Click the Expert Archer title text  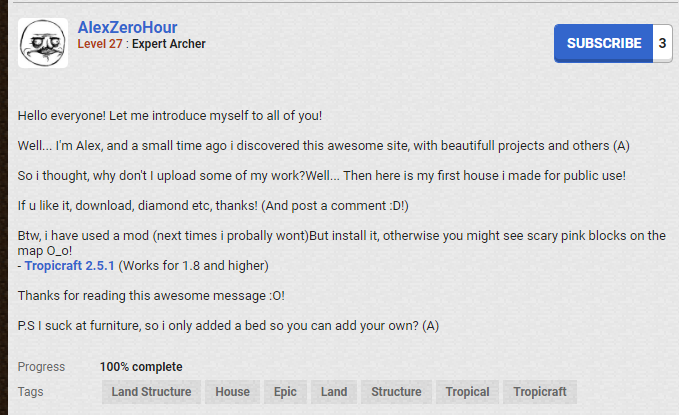[169, 45]
